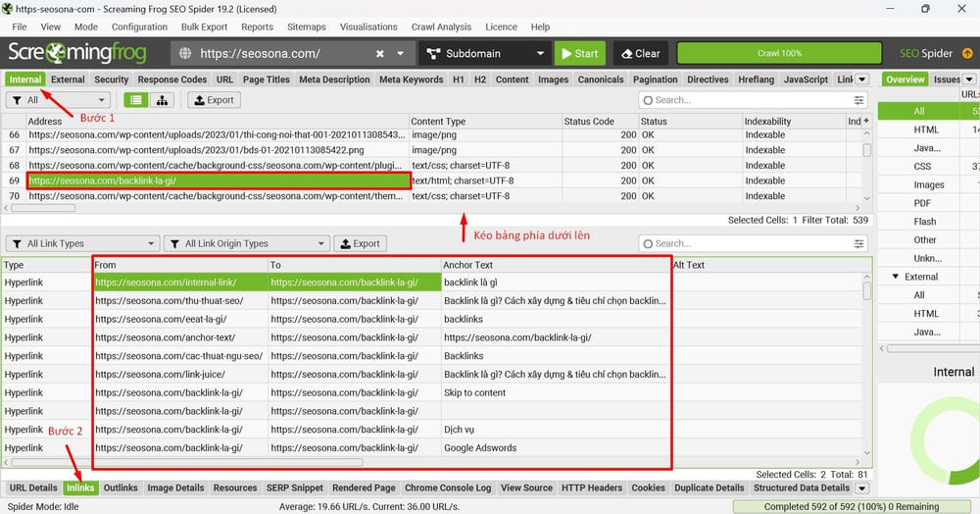980x514 pixels.
Task: Click the upper Export button
Action: [215, 100]
